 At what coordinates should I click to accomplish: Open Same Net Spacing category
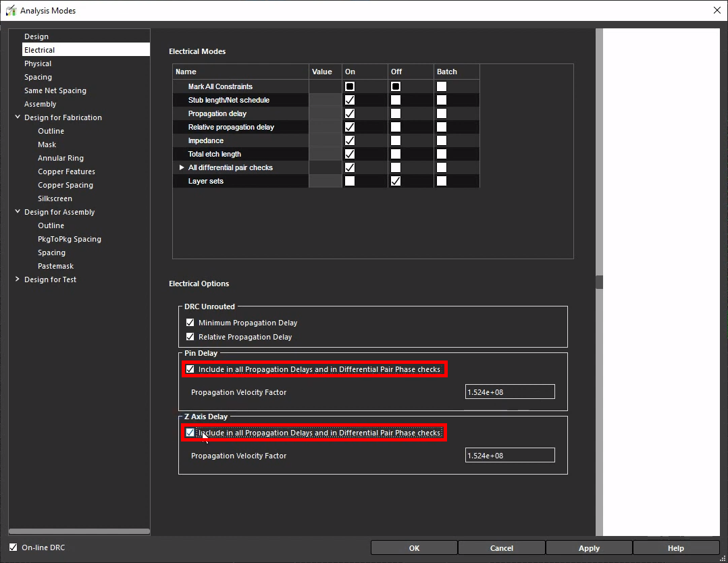[55, 90]
